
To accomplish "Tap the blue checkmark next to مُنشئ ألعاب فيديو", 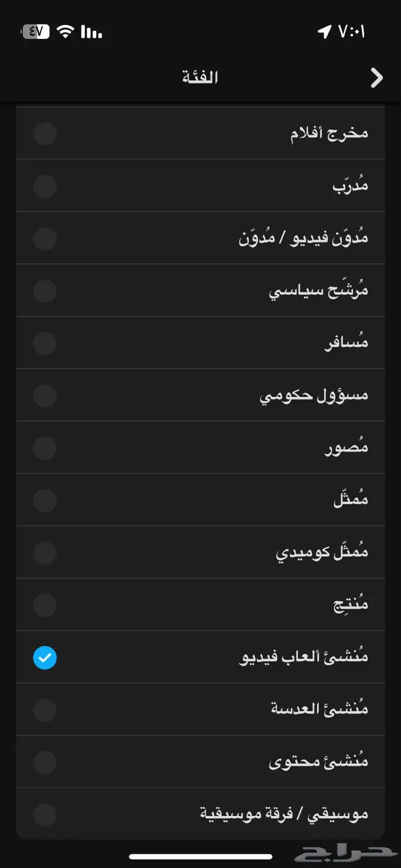I will (x=44, y=657).
